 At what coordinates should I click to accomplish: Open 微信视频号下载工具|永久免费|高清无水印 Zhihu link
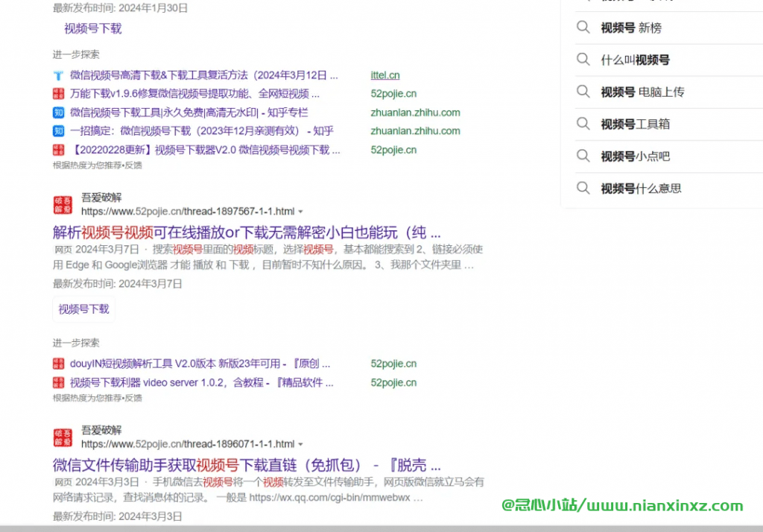189,113
